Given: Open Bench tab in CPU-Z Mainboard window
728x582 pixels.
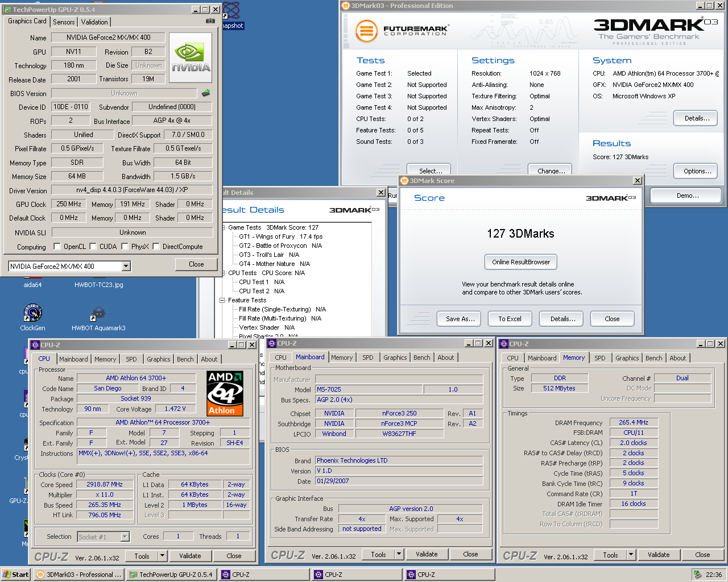Looking at the screenshot, I should [422, 357].
